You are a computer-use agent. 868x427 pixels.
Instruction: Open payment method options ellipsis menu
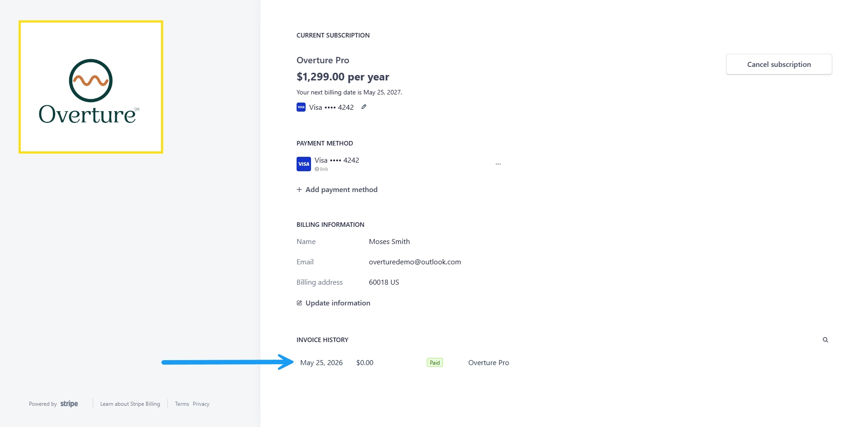[x=498, y=164]
